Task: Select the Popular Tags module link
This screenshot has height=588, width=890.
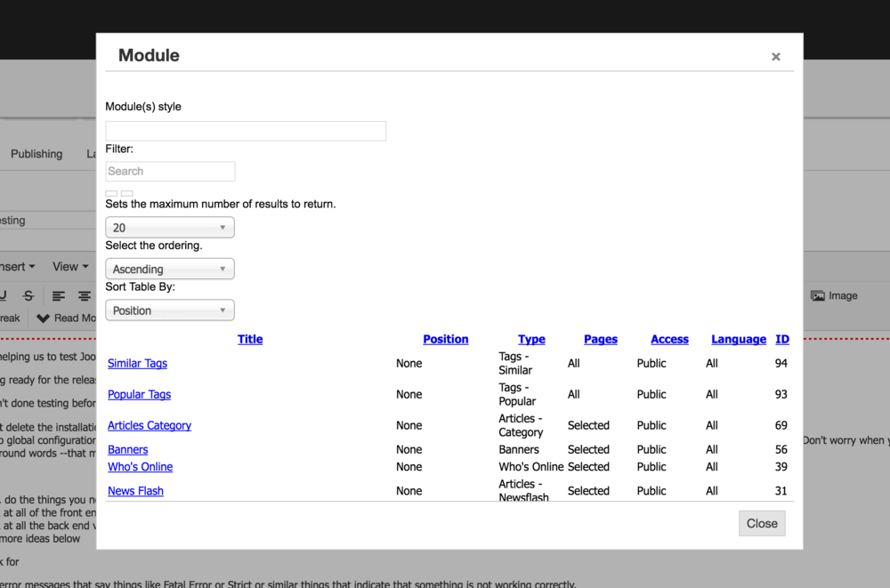Action: point(139,394)
